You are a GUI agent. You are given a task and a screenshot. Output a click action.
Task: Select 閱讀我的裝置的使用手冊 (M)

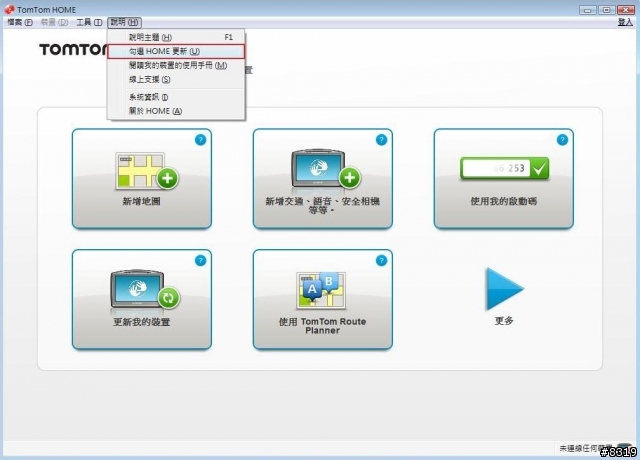coord(176,65)
